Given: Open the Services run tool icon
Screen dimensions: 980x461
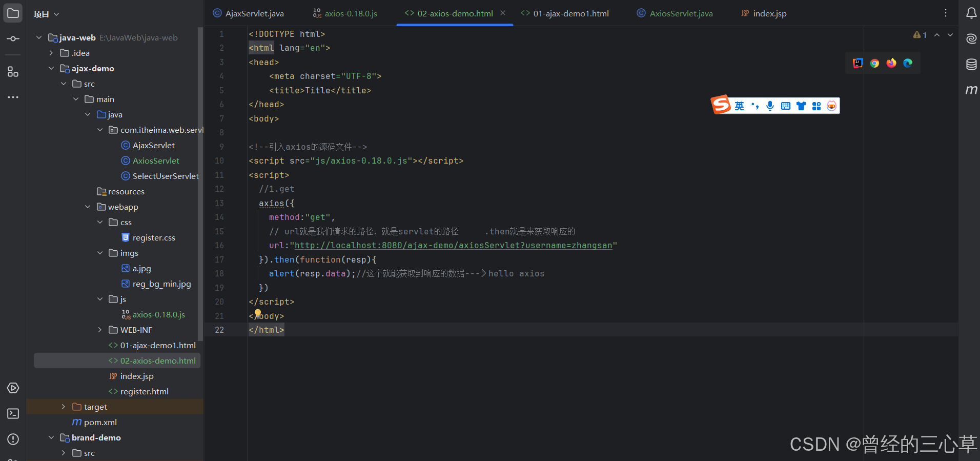Looking at the screenshot, I should pos(13,388).
